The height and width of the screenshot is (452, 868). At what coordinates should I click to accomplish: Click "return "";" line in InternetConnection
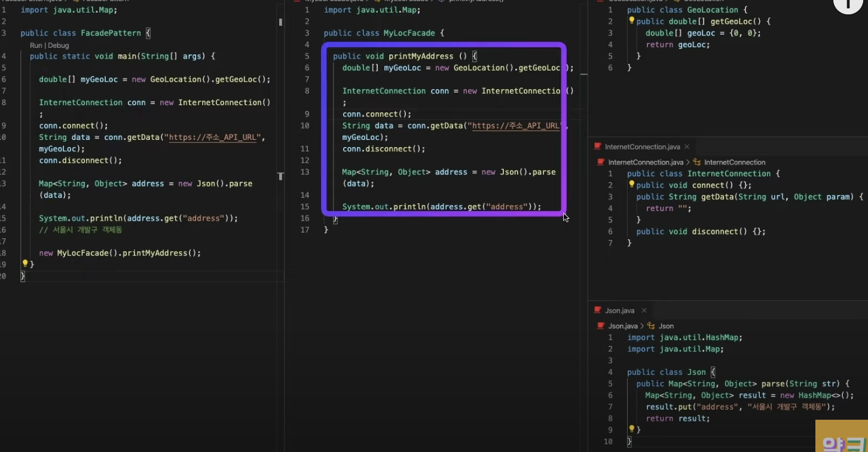pyautogui.click(x=668, y=208)
